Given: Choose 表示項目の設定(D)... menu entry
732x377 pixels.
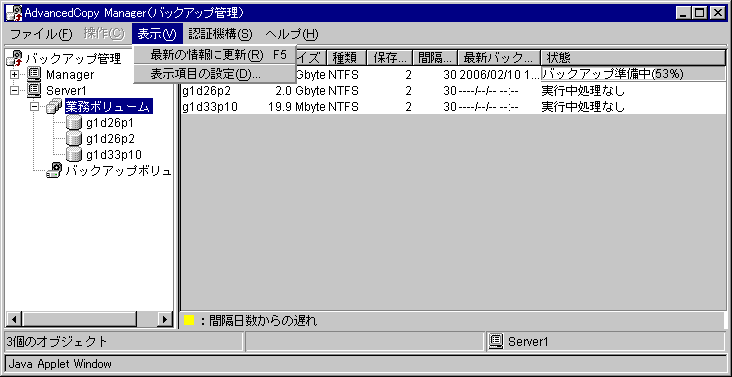Looking at the screenshot, I should 215,74.
